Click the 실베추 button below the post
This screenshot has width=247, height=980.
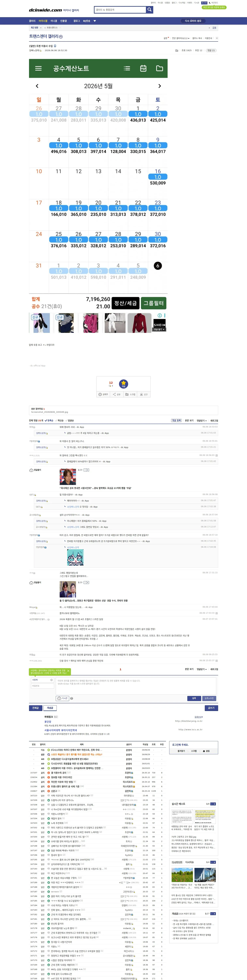pyautogui.click(x=103, y=394)
